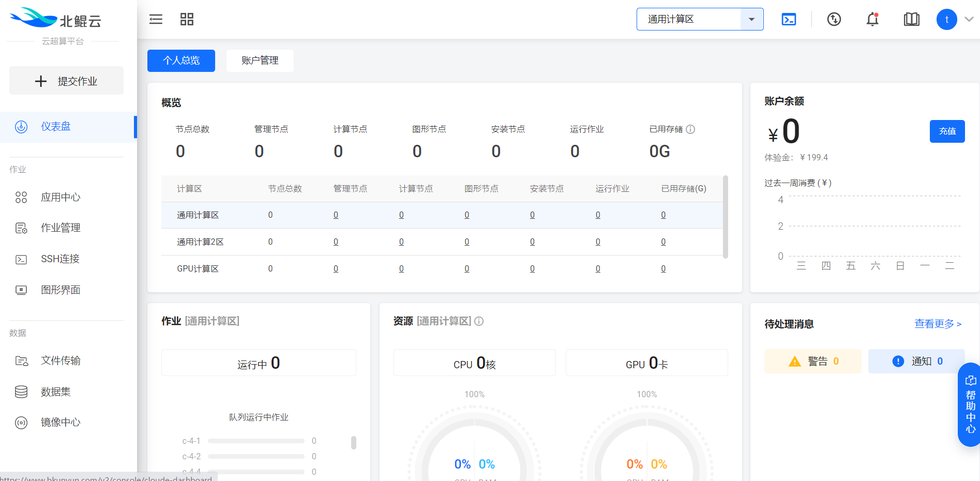980x481 pixels.
Task: Click the 图形界面 monitor icon
Action: (21, 290)
